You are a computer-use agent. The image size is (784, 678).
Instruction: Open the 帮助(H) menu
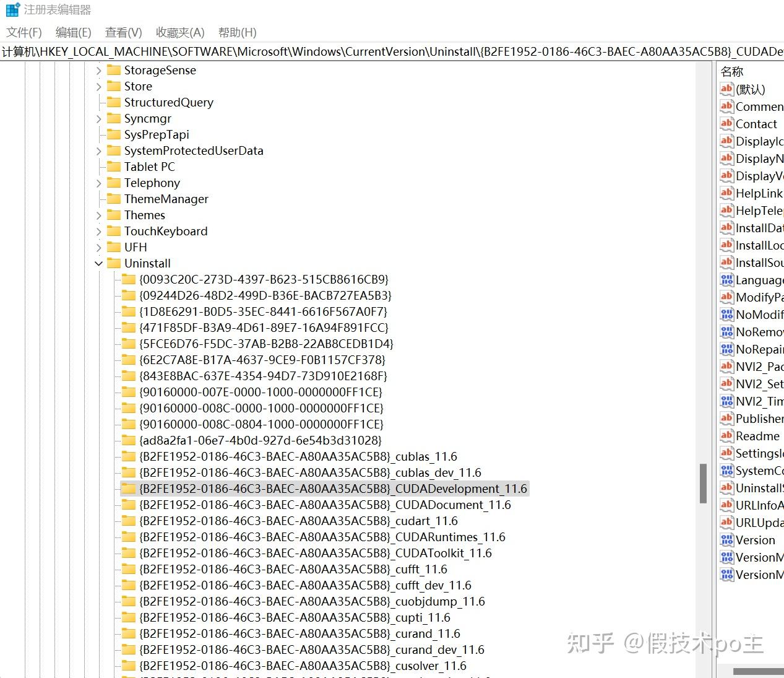[237, 32]
